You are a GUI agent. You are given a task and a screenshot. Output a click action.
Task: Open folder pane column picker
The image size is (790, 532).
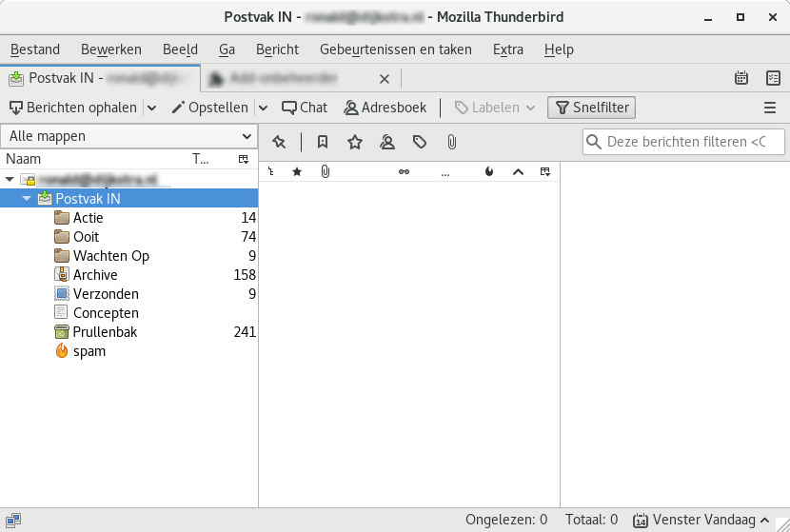pos(244,159)
